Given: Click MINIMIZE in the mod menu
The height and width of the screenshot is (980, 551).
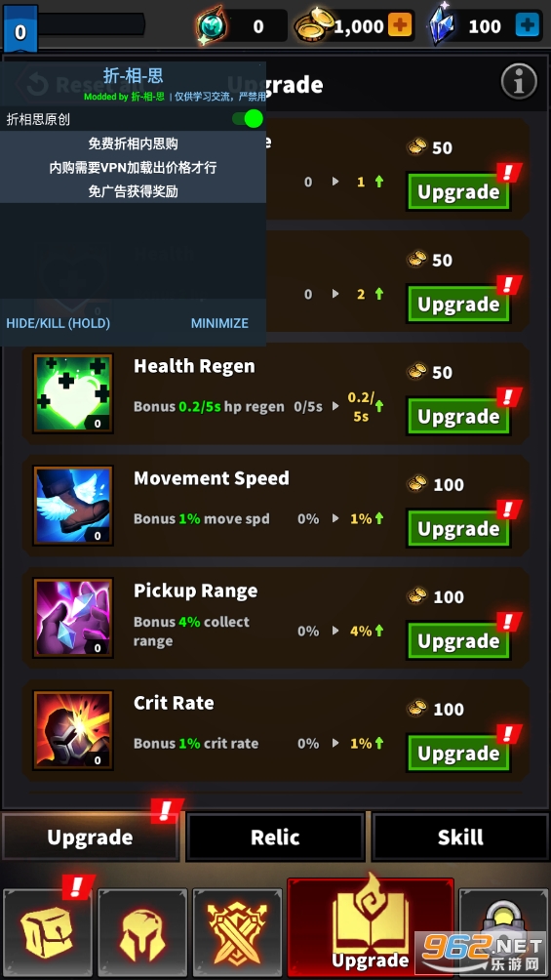Looking at the screenshot, I should 219,323.
